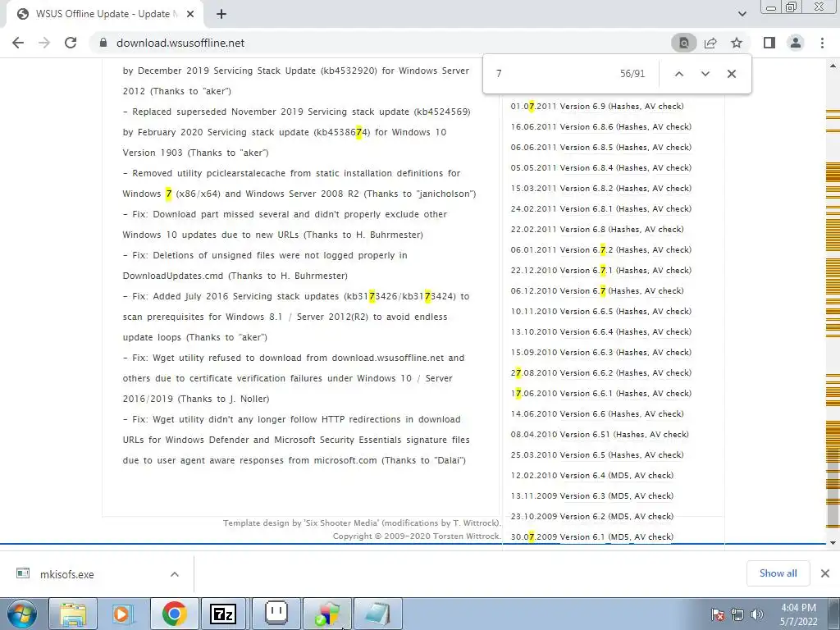Jump to the next find match
The height and width of the screenshot is (630, 840).
[705, 74]
